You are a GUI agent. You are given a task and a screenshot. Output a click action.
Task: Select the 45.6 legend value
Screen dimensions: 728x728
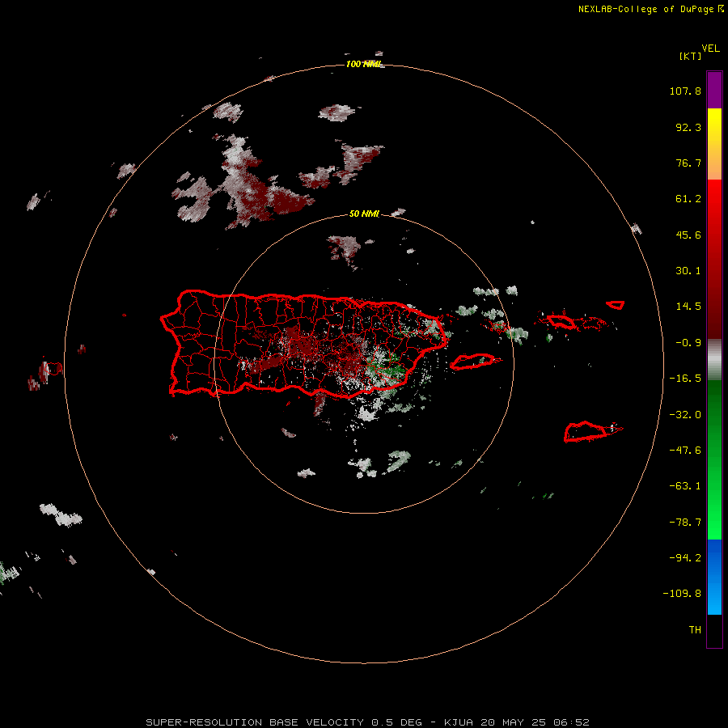click(688, 235)
